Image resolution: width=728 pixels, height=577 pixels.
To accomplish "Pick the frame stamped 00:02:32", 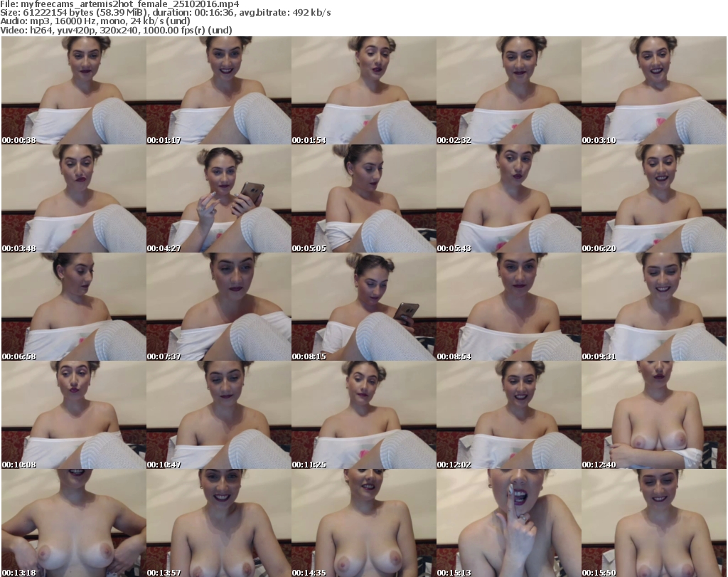I will coord(509,90).
